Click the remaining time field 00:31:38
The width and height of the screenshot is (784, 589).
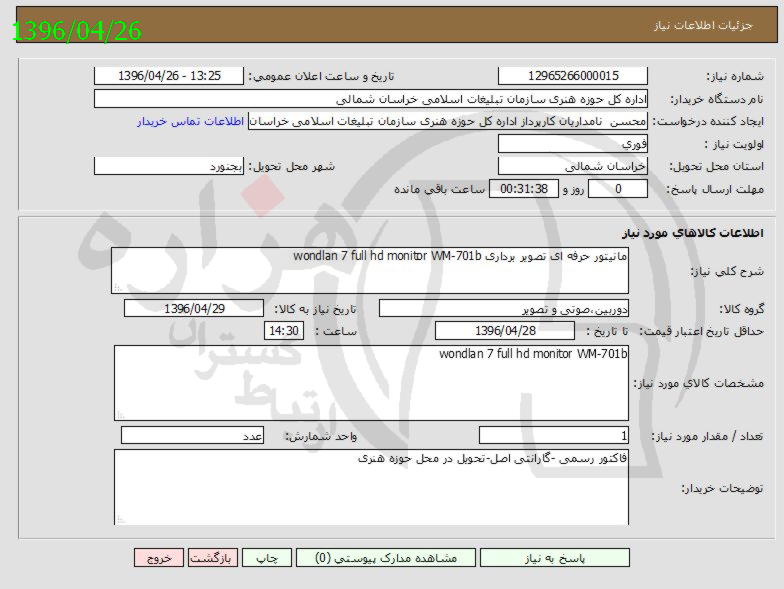[x=524, y=189]
